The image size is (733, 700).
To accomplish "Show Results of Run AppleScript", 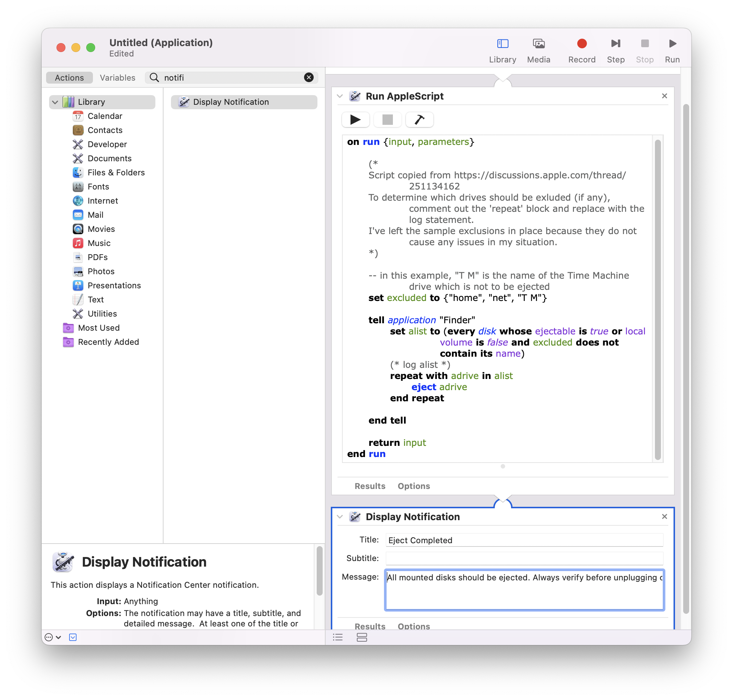I will [370, 487].
